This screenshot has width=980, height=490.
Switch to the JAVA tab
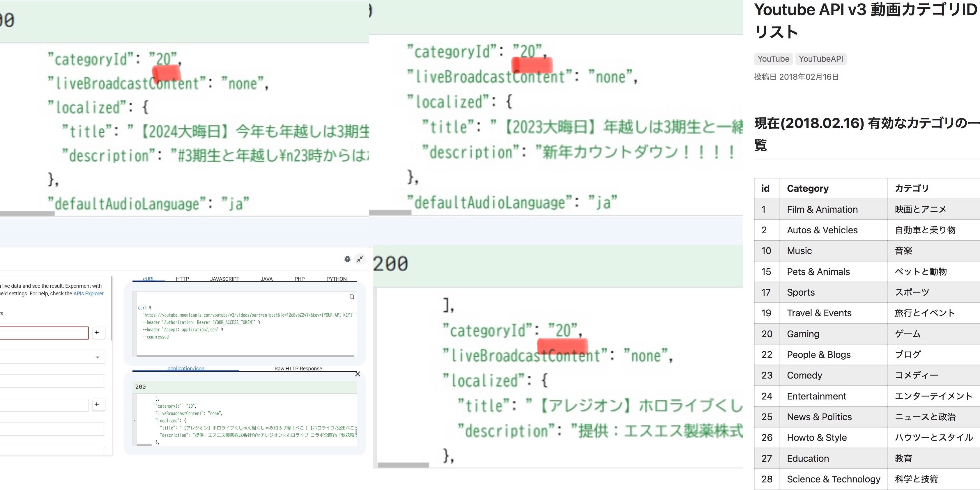click(x=266, y=279)
